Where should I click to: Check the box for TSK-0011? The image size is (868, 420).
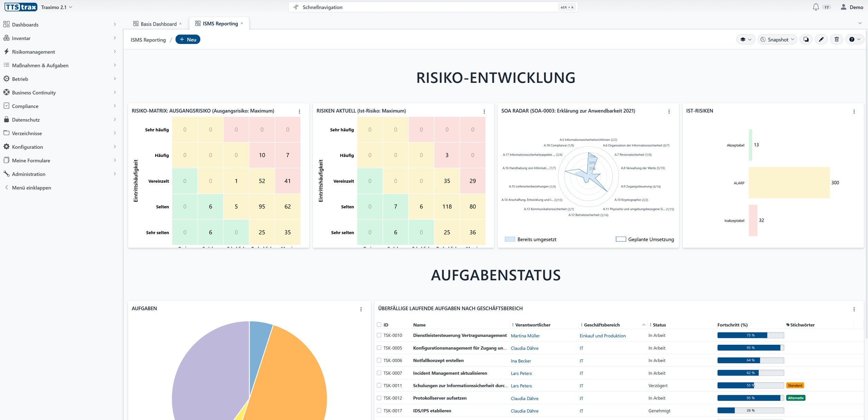click(x=379, y=385)
